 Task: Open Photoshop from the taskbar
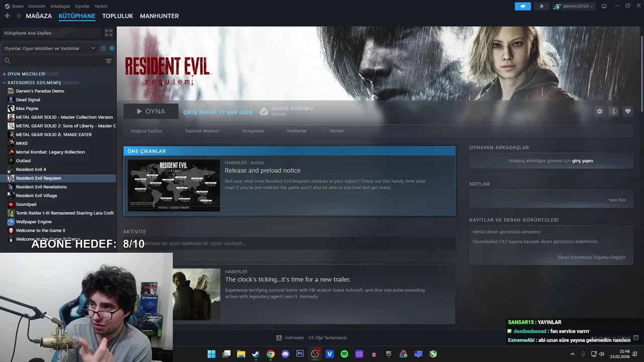[300, 354]
